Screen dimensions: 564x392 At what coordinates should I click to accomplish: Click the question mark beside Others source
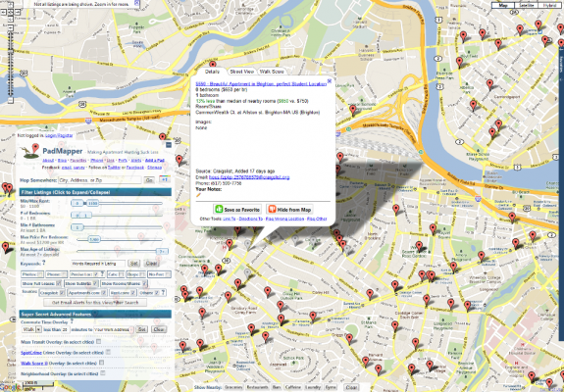coord(163,293)
